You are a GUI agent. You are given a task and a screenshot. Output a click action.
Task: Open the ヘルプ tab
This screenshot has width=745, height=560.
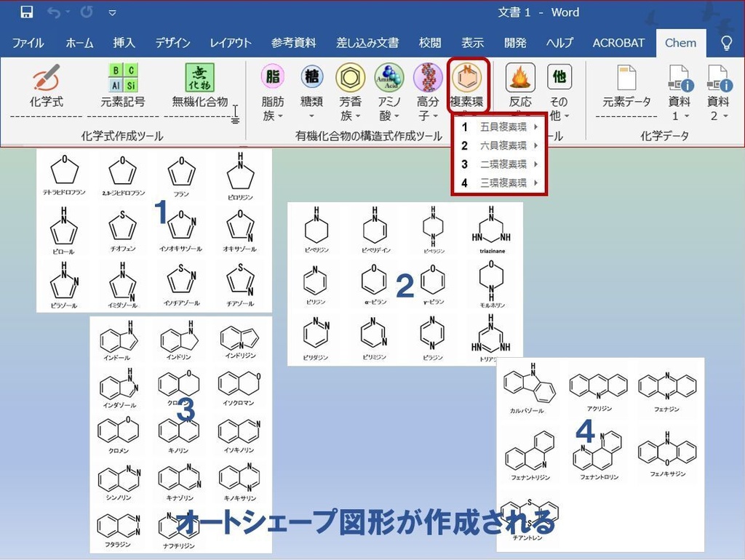(559, 43)
